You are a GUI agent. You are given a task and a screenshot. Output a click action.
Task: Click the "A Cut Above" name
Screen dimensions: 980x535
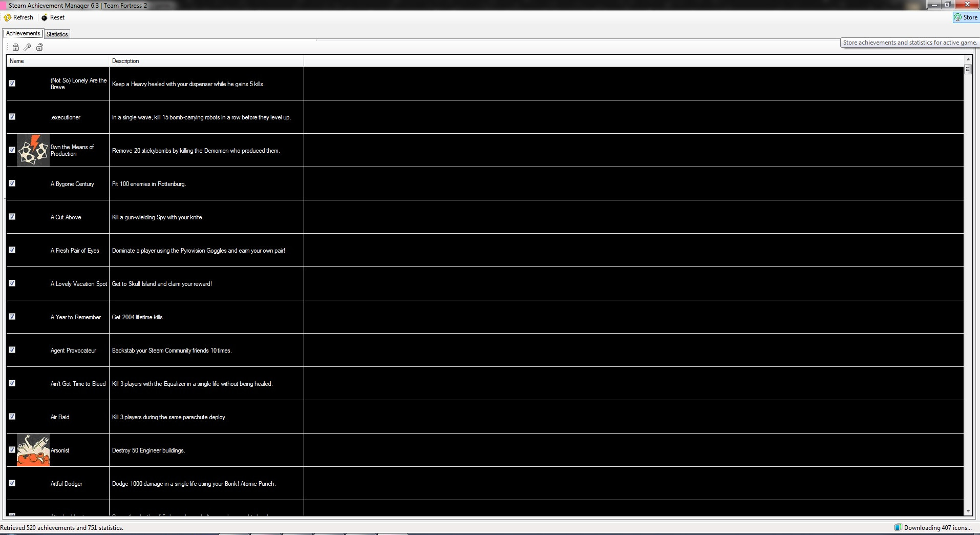coord(66,217)
